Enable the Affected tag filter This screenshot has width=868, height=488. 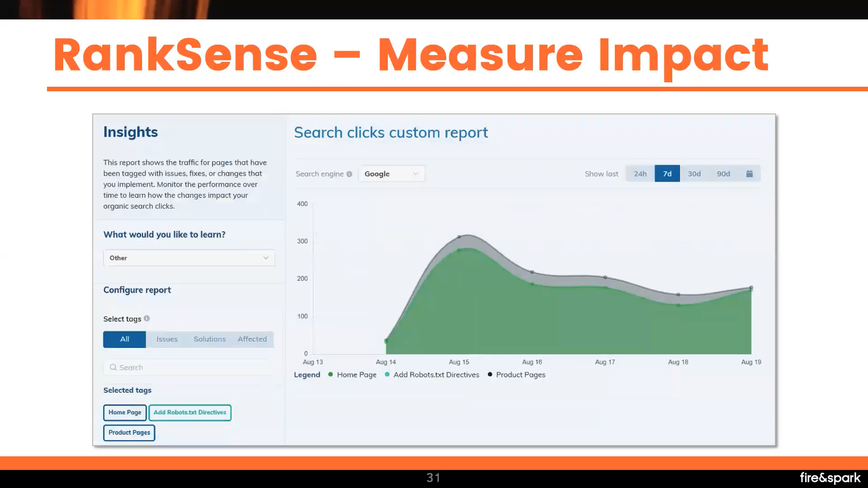pyautogui.click(x=252, y=339)
